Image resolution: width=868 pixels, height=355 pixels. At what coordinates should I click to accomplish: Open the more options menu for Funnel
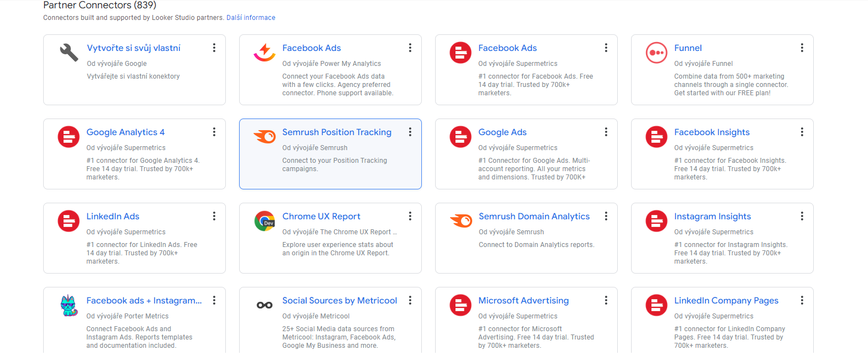802,48
